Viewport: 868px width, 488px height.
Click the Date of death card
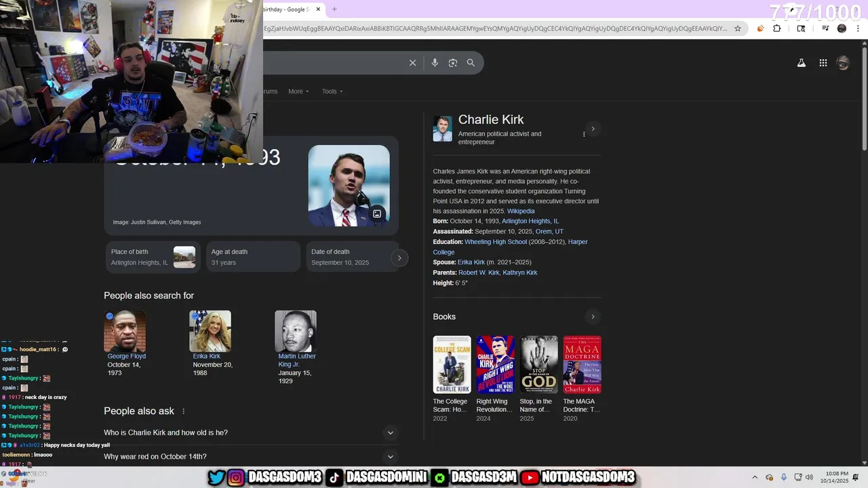(x=349, y=257)
